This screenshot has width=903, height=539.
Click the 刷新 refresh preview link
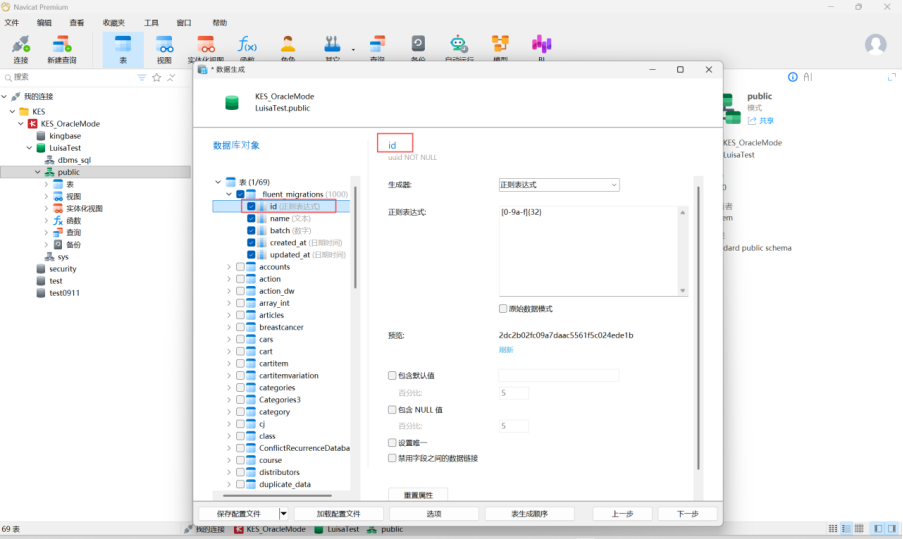(x=506, y=349)
